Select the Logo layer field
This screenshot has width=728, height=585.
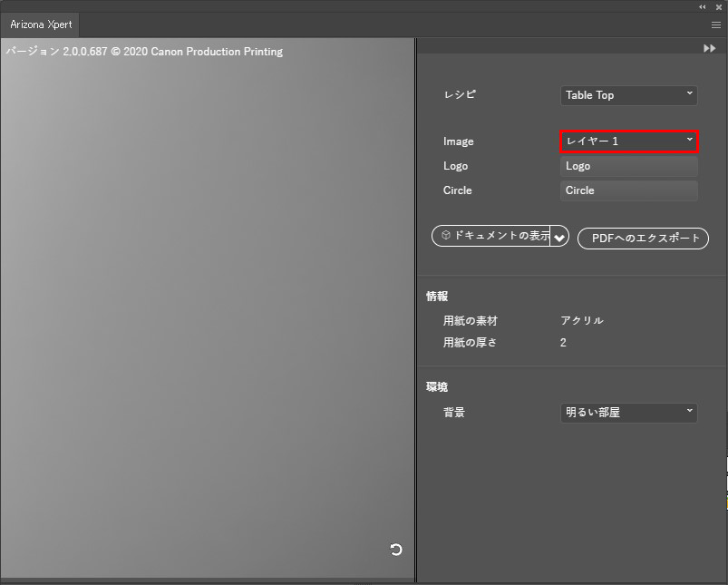point(628,166)
